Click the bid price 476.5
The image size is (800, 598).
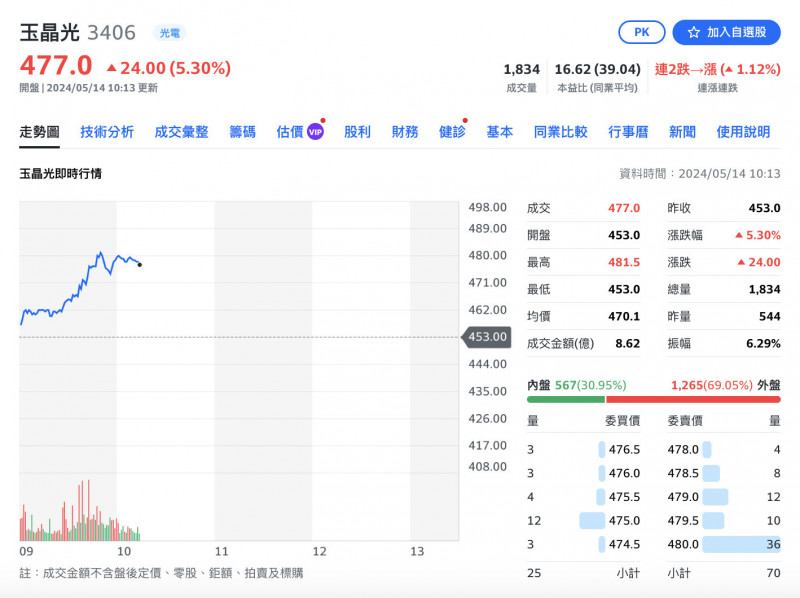[x=624, y=450]
